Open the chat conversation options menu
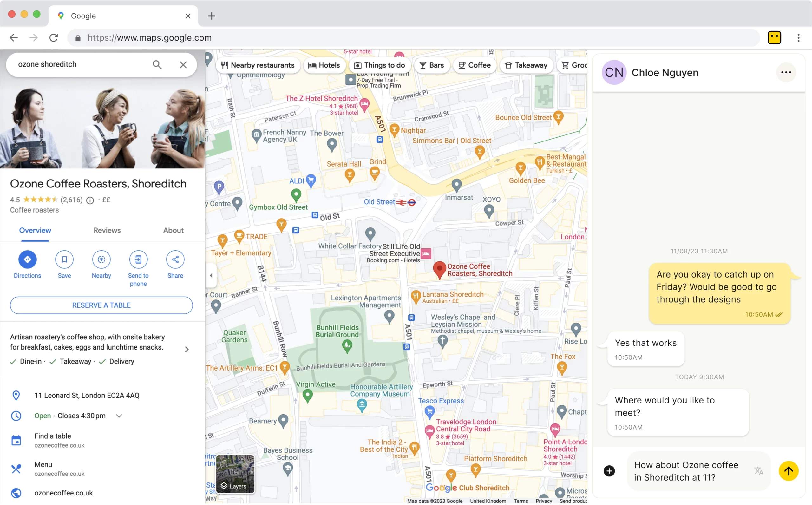 [786, 72]
